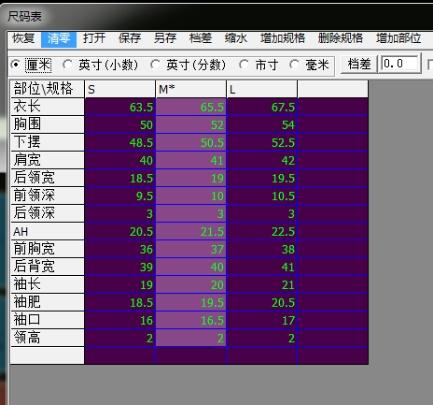Click the 袖肥 row label

click(47, 302)
